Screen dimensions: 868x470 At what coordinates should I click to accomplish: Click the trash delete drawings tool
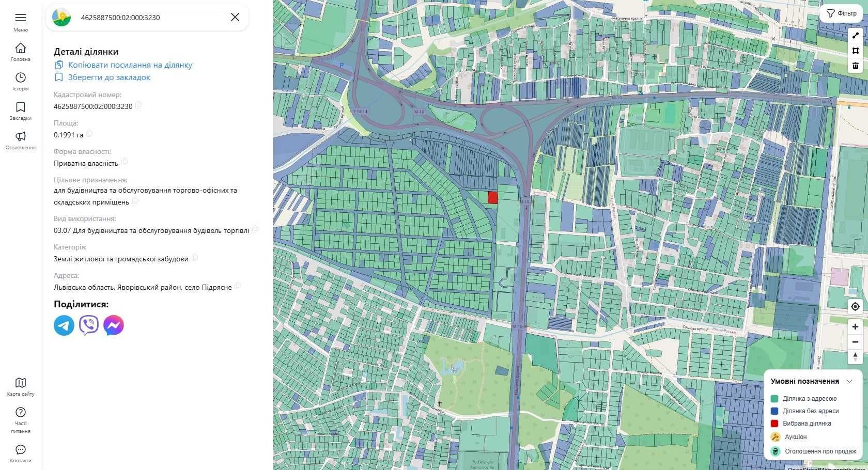click(x=855, y=66)
